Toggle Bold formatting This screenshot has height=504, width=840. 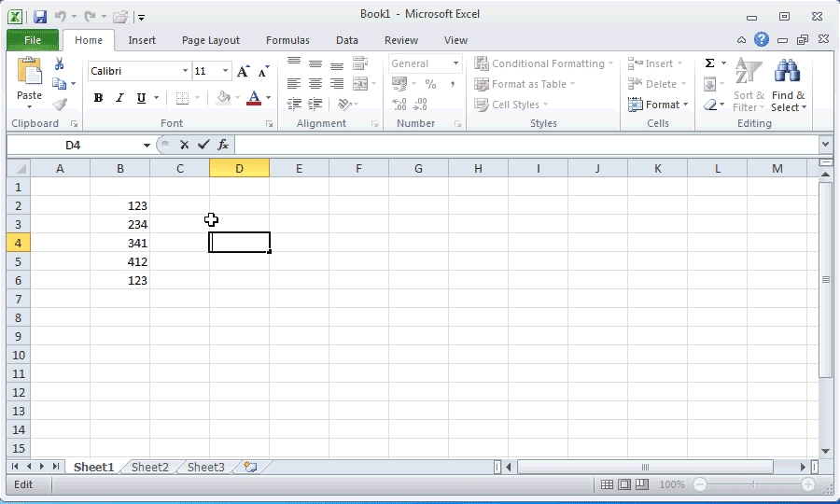(x=98, y=98)
